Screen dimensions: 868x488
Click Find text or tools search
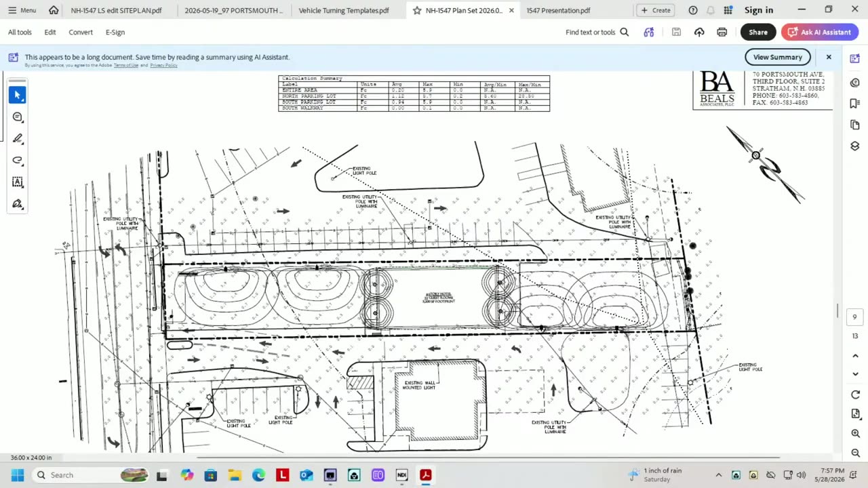(x=597, y=32)
